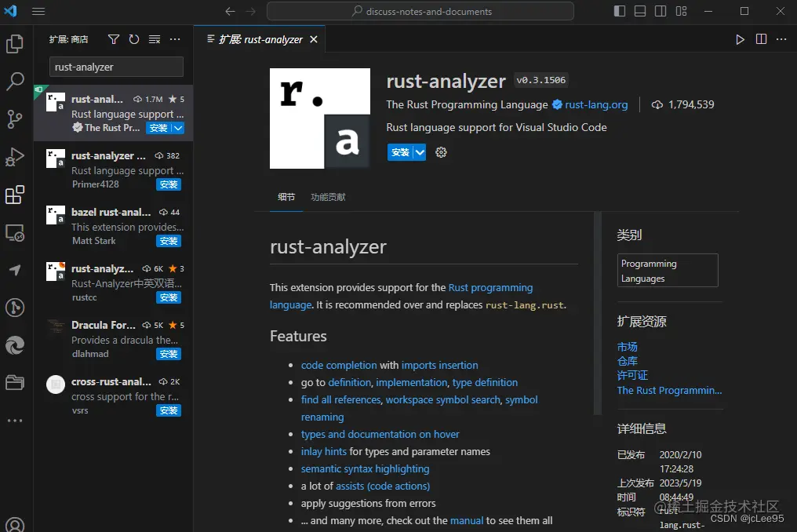Expand install dropdown on rust-analyzer detail page
This screenshot has width=797, height=532.
pyautogui.click(x=420, y=152)
